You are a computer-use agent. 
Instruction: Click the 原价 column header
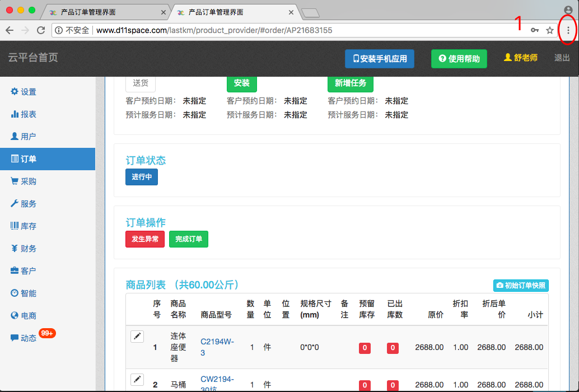pyautogui.click(x=435, y=315)
